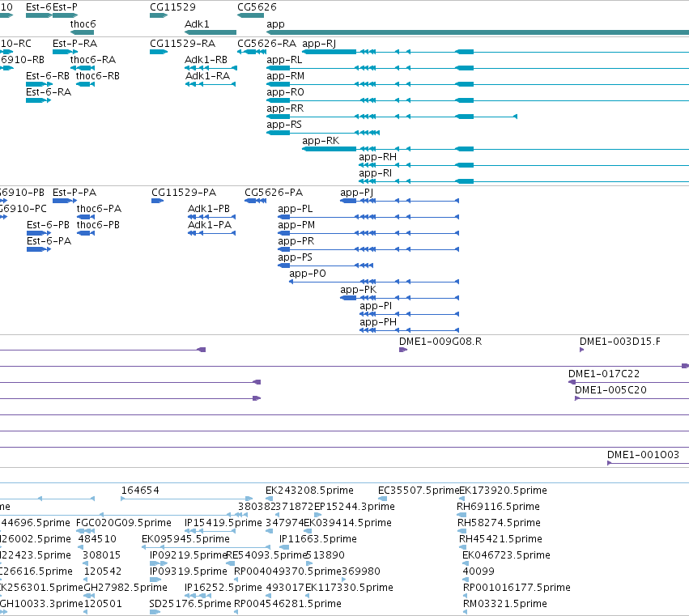Image resolution: width=689 pixels, height=616 pixels.
Task: Select the thoc6 gene label
Action: [83, 23]
